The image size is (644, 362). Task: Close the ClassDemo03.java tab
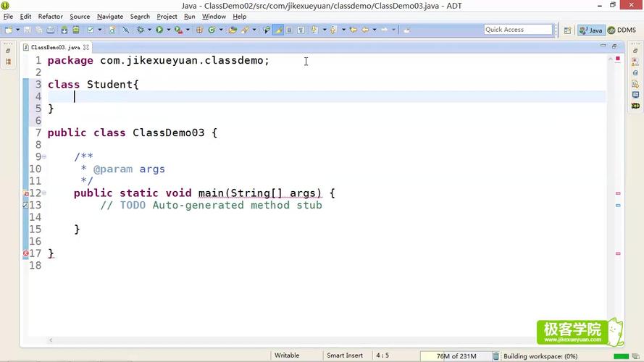(85, 47)
